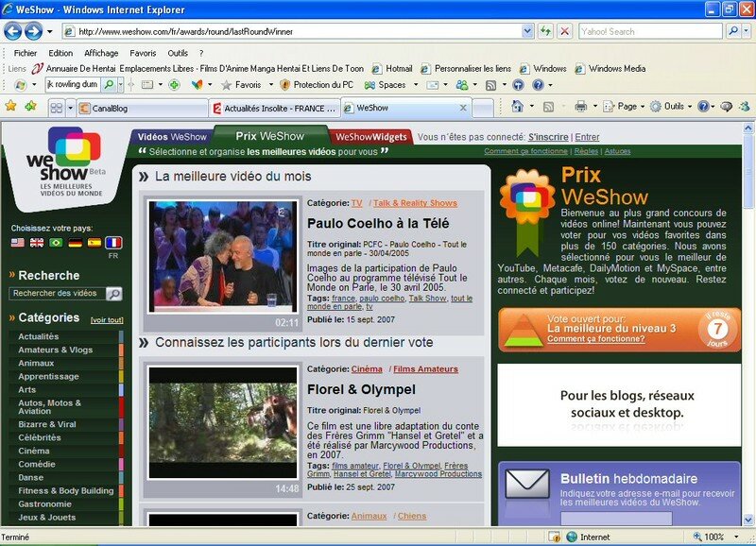Open the Vidéos WeShow site tab
The width and height of the screenshot is (756, 546).
click(x=172, y=137)
